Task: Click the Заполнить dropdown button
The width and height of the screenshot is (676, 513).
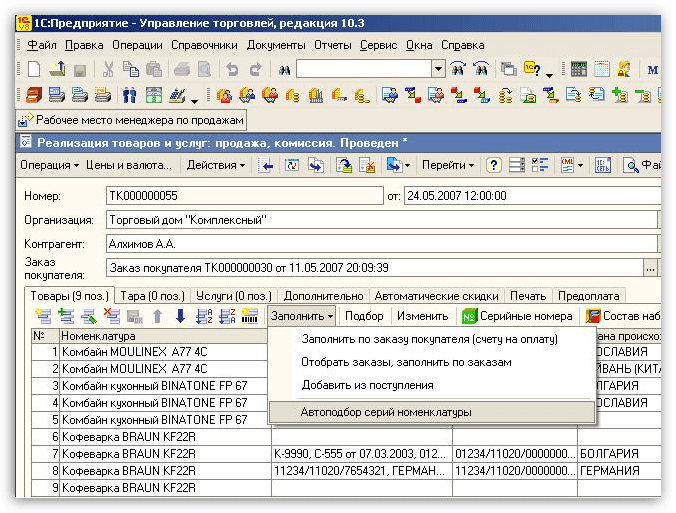Action: 301,316
